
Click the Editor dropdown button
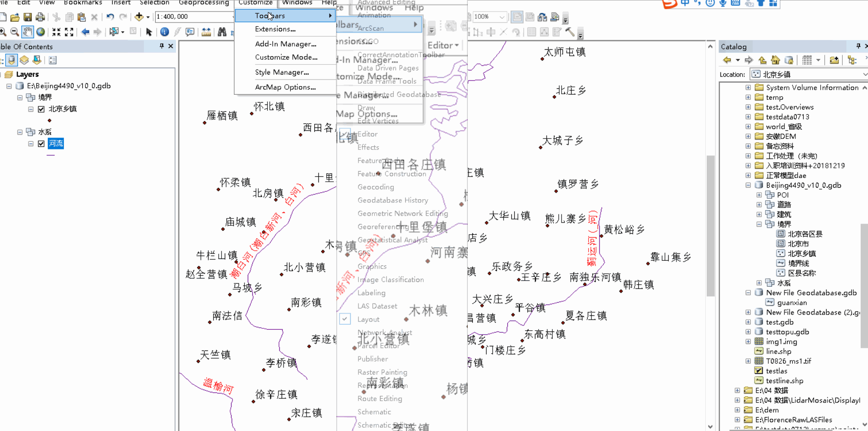point(443,45)
